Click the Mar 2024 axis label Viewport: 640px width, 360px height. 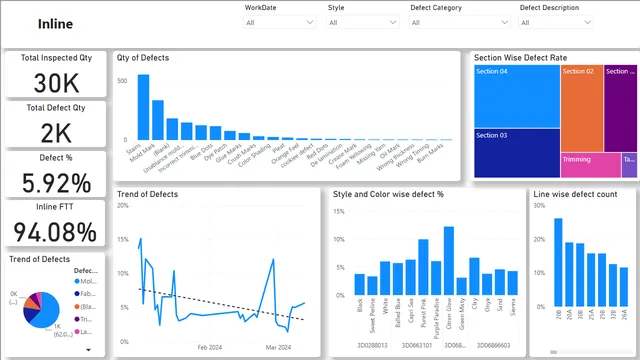pos(278,347)
